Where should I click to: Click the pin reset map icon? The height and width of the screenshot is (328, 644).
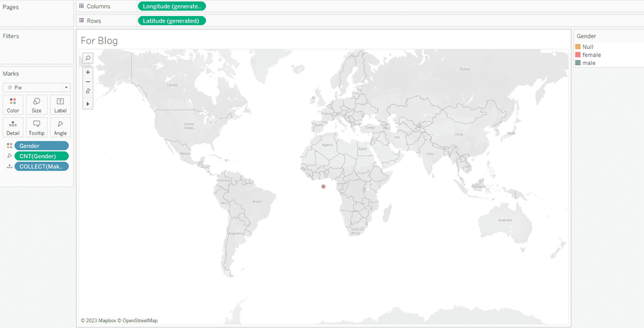[88, 92]
